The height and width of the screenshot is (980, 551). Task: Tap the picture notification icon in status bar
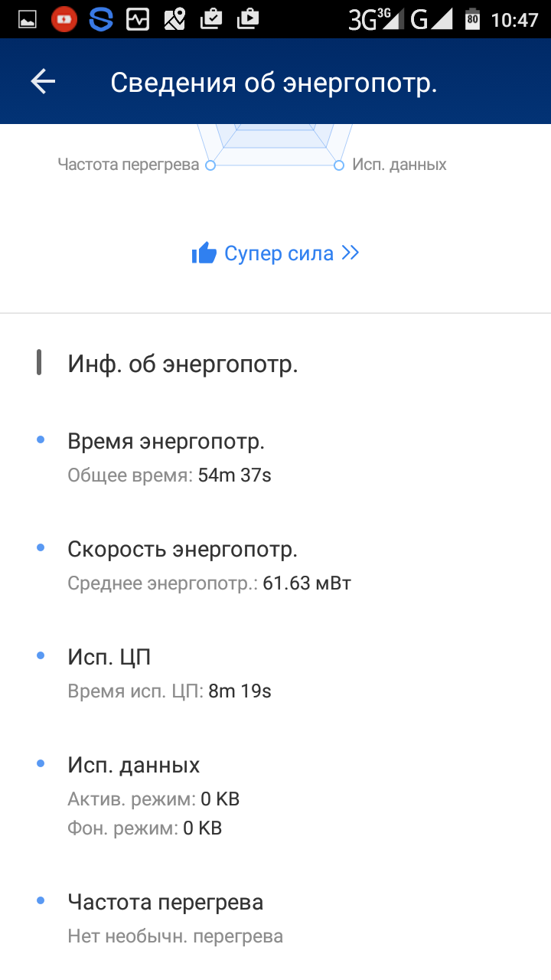(27, 19)
